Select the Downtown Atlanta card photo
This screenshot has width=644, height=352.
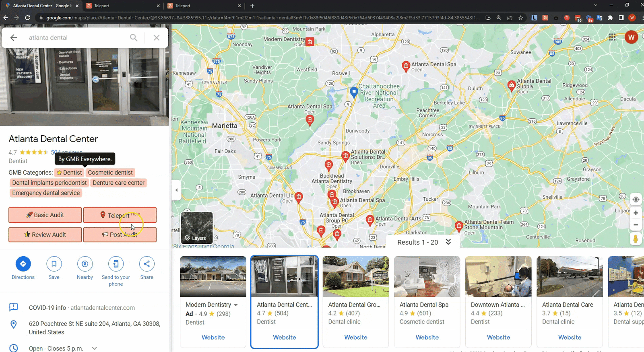[x=498, y=276]
